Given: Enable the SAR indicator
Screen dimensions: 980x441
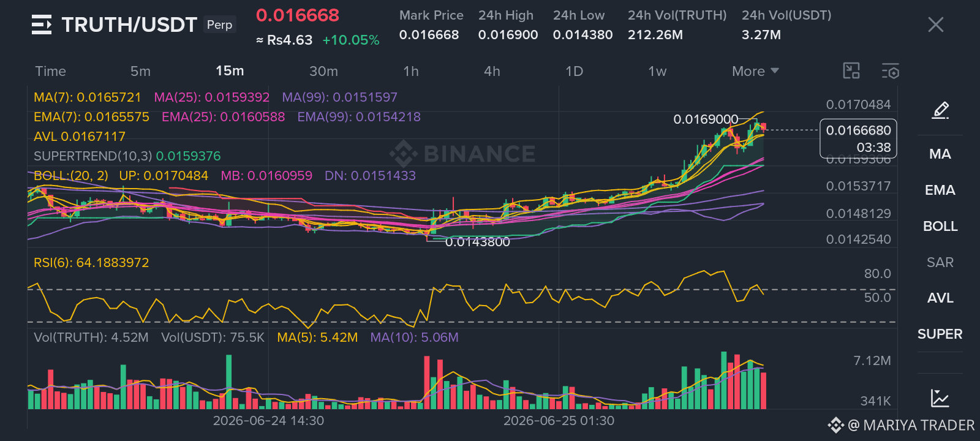Looking at the screenshot, I should tap(940, 263).
